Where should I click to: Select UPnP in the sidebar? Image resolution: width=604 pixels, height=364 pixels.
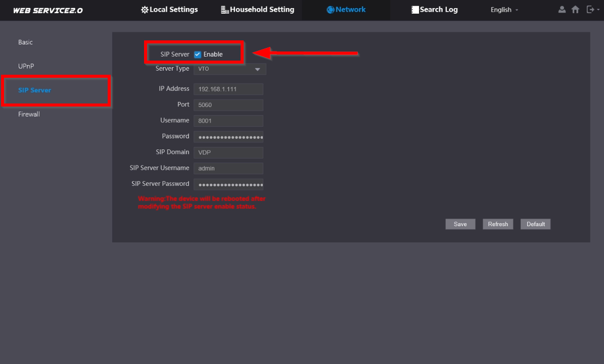click(x=26, y=66)
